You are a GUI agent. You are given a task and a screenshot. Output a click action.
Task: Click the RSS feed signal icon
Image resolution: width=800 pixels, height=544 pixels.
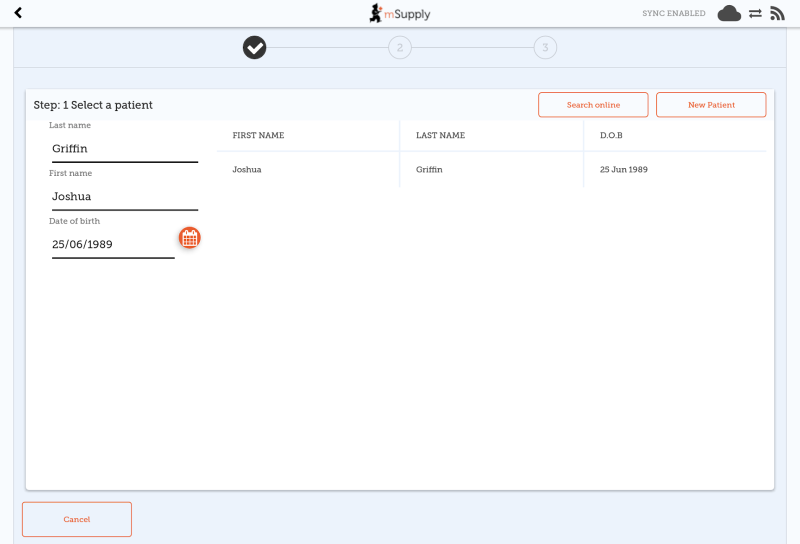(777, 13)
